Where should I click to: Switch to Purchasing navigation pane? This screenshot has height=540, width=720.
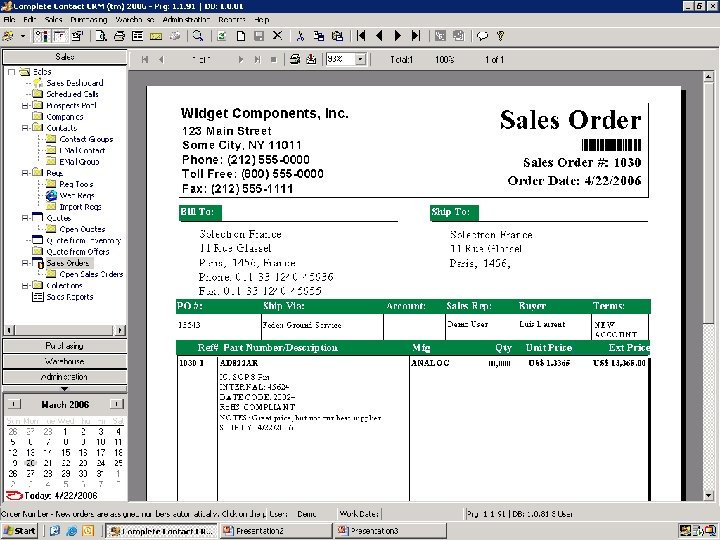(65, 346)
